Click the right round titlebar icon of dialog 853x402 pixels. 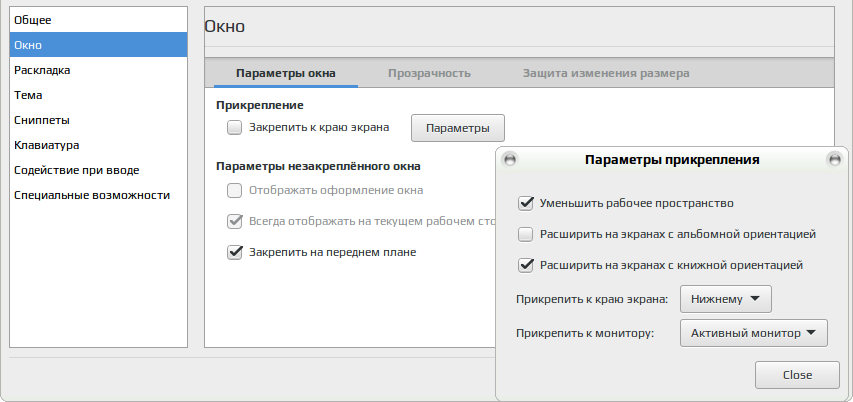point(833,159)
